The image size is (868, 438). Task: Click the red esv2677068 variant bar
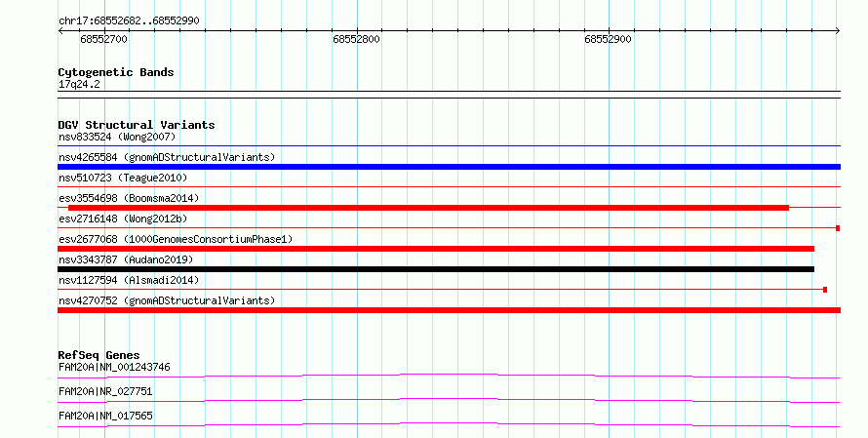436,249
